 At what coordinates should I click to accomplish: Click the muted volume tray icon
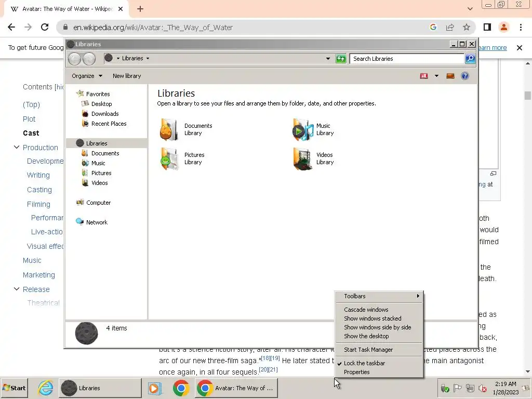click(x=482, y=388)
